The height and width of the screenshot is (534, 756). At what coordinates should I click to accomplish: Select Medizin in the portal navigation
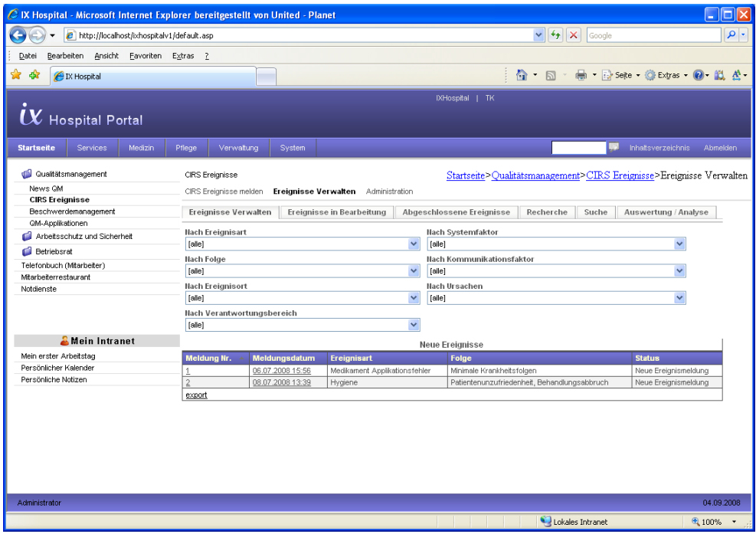coord(141,148)
